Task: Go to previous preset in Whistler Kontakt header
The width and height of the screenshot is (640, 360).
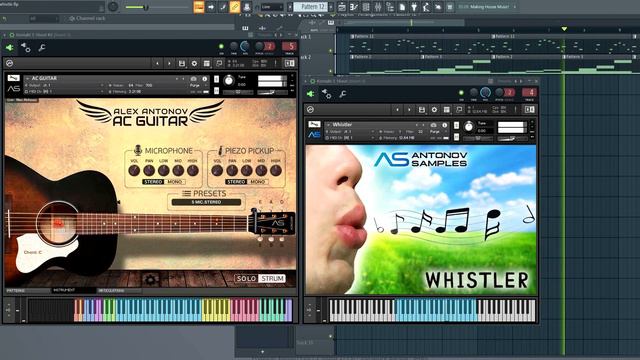Action: coord(397,109)
